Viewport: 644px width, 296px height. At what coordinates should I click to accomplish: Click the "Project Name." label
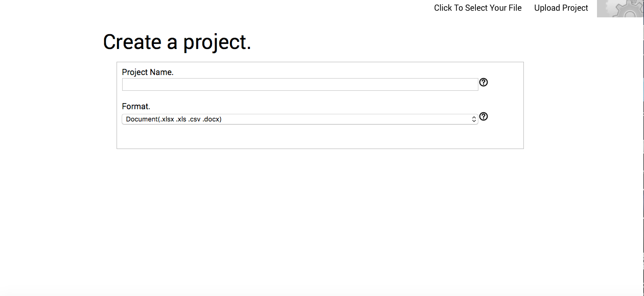[148, 72]
